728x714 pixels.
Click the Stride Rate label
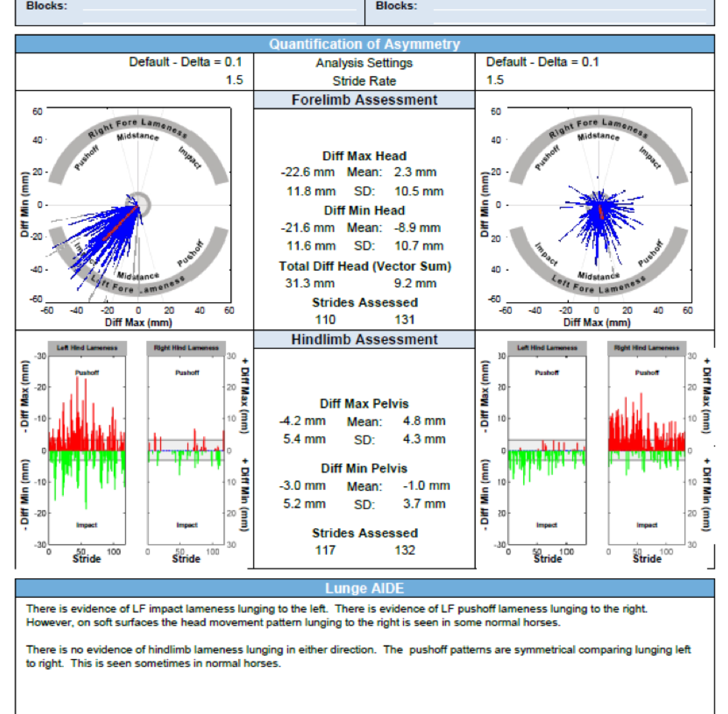pyautogui.click(x=364, y=81)
